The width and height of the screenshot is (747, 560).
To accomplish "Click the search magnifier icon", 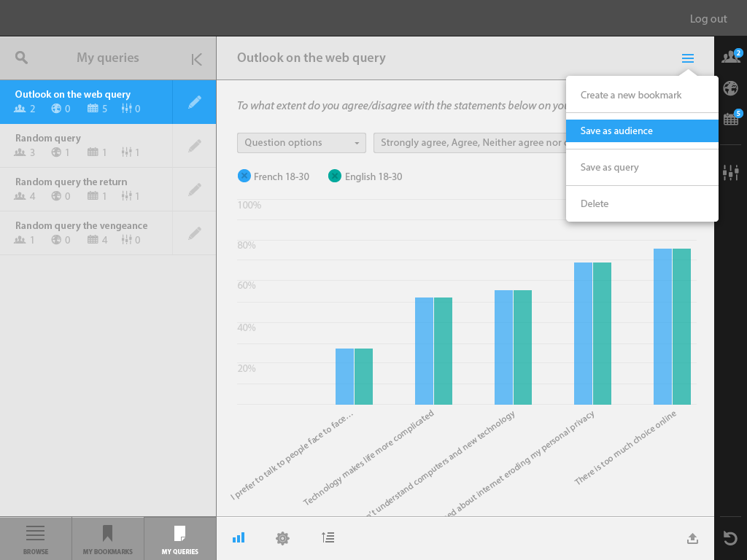I will 22,58.
